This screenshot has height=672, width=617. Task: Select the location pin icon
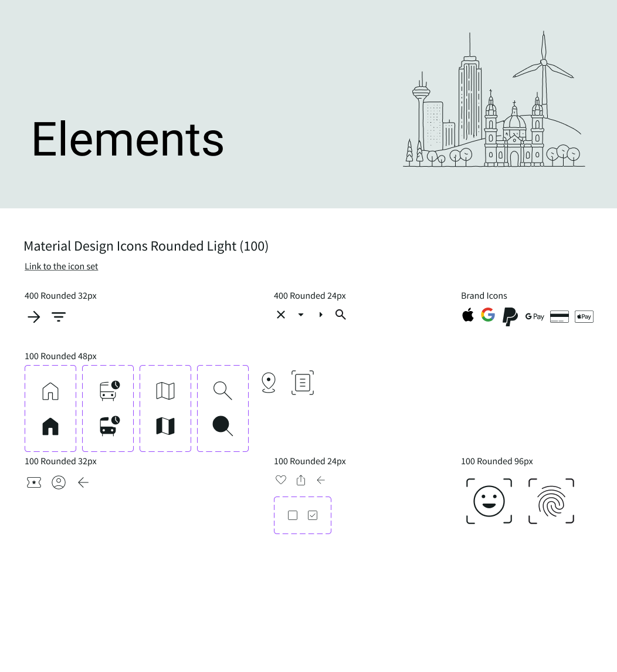click(x=268, y=382)
